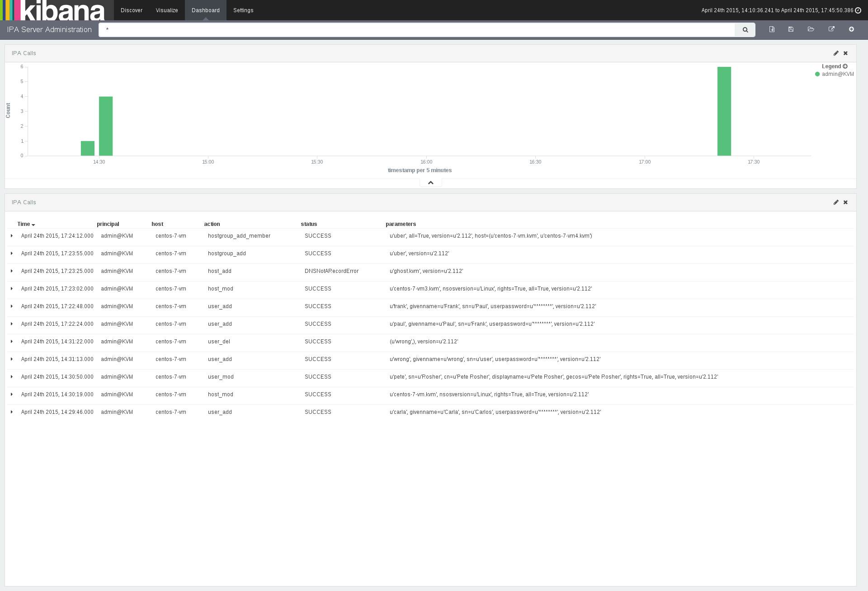Remove the IPA Calls table panel
Screen dimensions: 868x591
(845, 202)
